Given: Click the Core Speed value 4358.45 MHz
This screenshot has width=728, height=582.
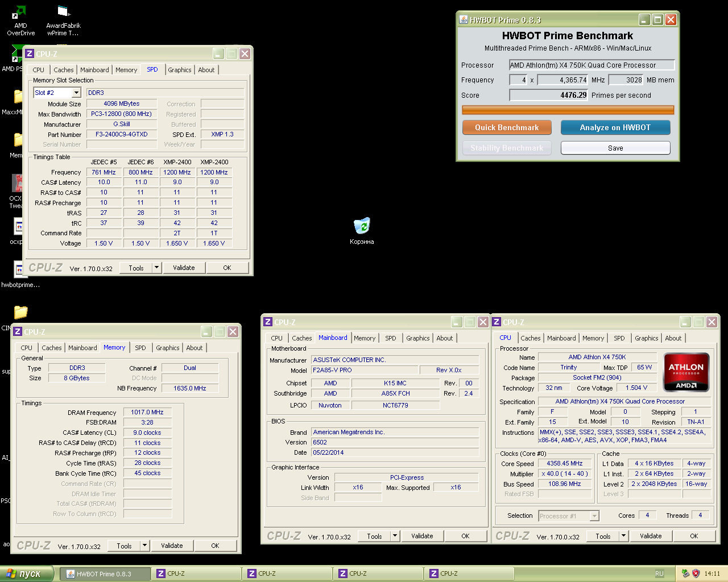Looking at the screenshot, I should coord(565,464).
